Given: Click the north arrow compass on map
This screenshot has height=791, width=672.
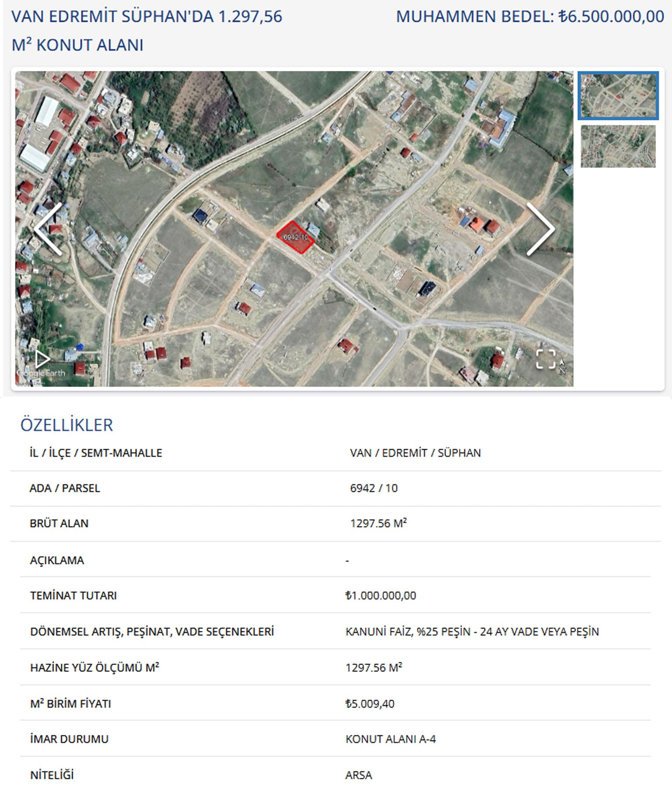Looking at the screenshot, I should coord(562,366).
